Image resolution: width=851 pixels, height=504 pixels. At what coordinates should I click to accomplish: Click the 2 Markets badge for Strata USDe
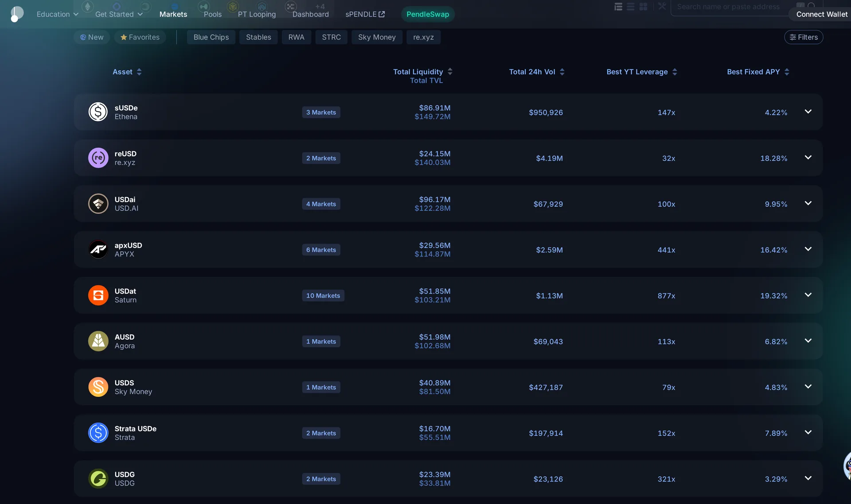321,433
